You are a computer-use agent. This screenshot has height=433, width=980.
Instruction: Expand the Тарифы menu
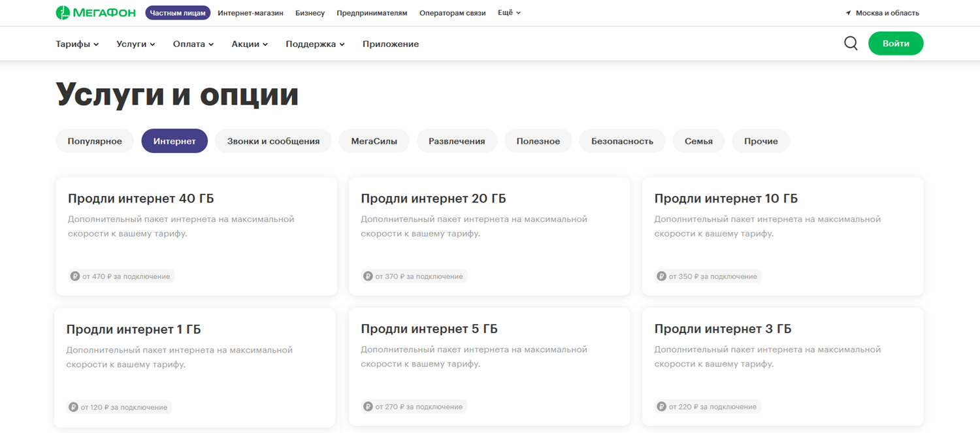pos(77,44)
